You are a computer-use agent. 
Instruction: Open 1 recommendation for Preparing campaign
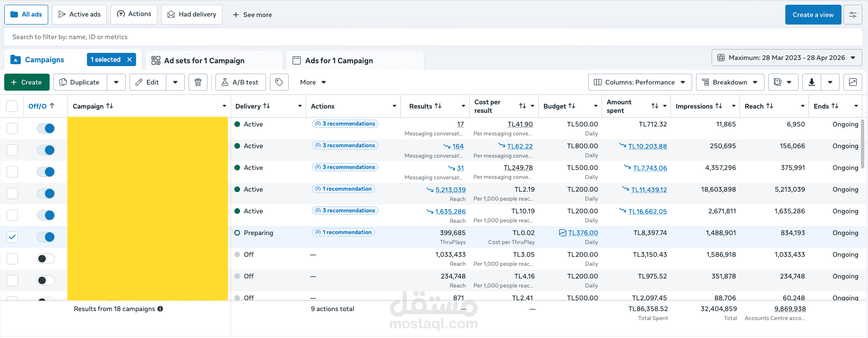coord(344,232)
